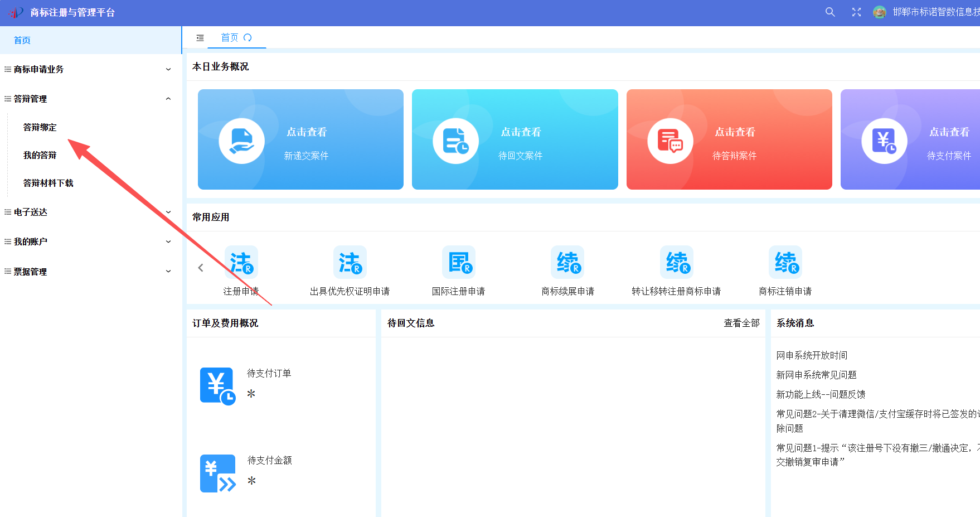The width and height of the screenshot is (980, 517).
Task: Click the refresh icon on 首页 tab
Action: click(x=248, y=38)
